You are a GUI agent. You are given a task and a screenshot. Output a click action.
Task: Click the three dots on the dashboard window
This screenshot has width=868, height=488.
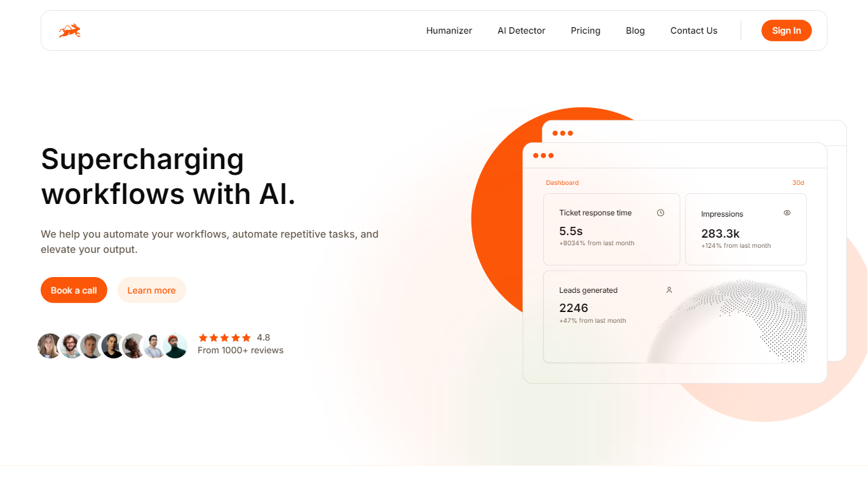point(543,154)
